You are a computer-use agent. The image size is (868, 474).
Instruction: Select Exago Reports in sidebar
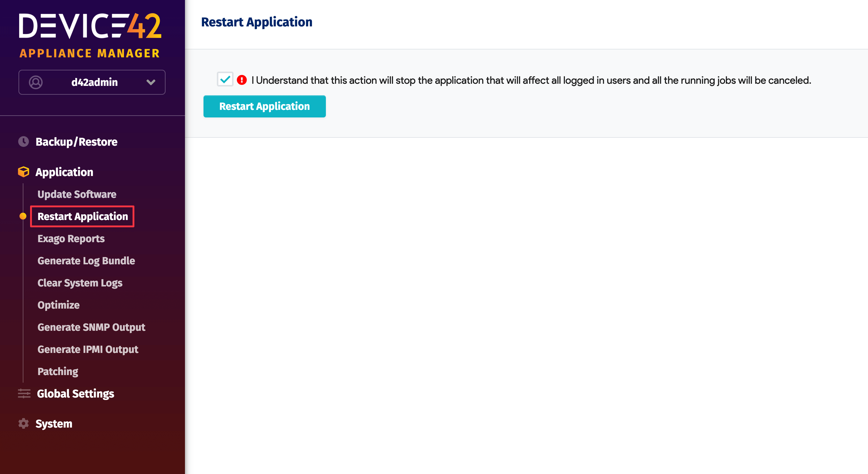click(71, 239)
